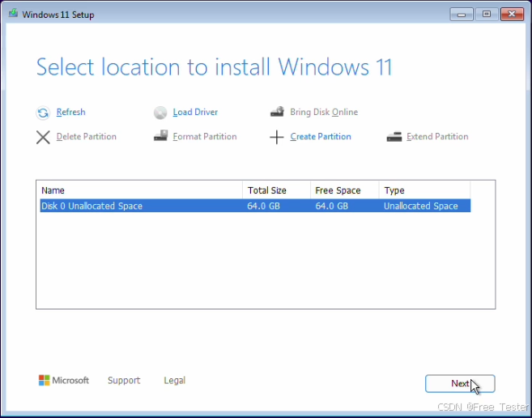Select the Disk 0 Unallocated Space row

coord(255,206)
